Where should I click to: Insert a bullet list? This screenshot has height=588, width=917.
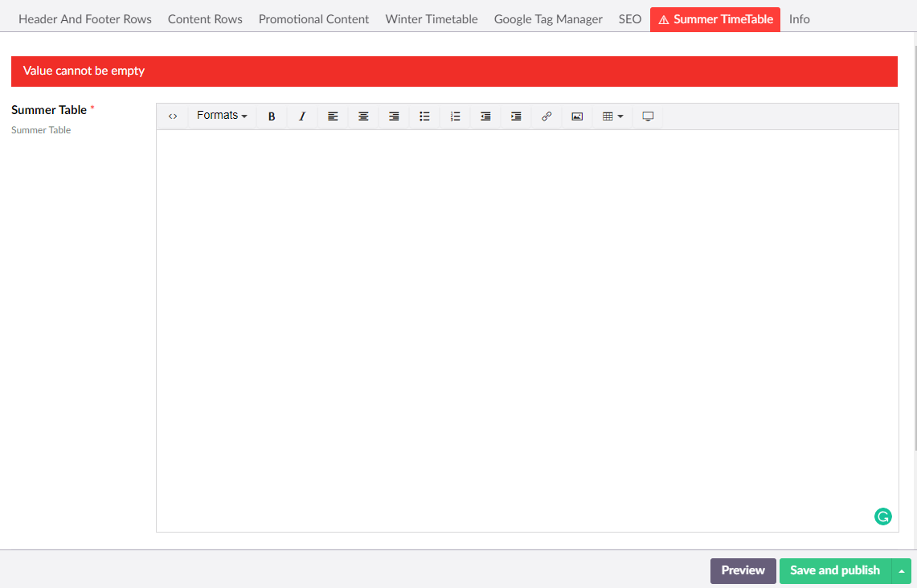424,116
